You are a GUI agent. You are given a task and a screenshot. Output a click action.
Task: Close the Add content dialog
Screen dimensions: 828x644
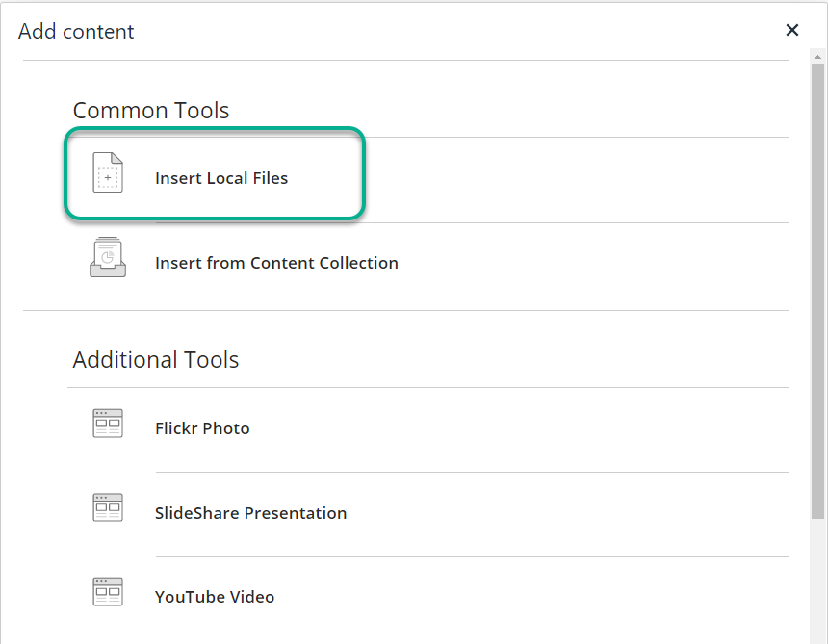pyautogui.click(x=792, y=30)
